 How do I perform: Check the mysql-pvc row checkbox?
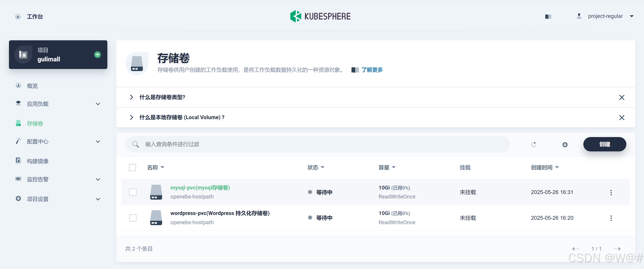point(133,192)
